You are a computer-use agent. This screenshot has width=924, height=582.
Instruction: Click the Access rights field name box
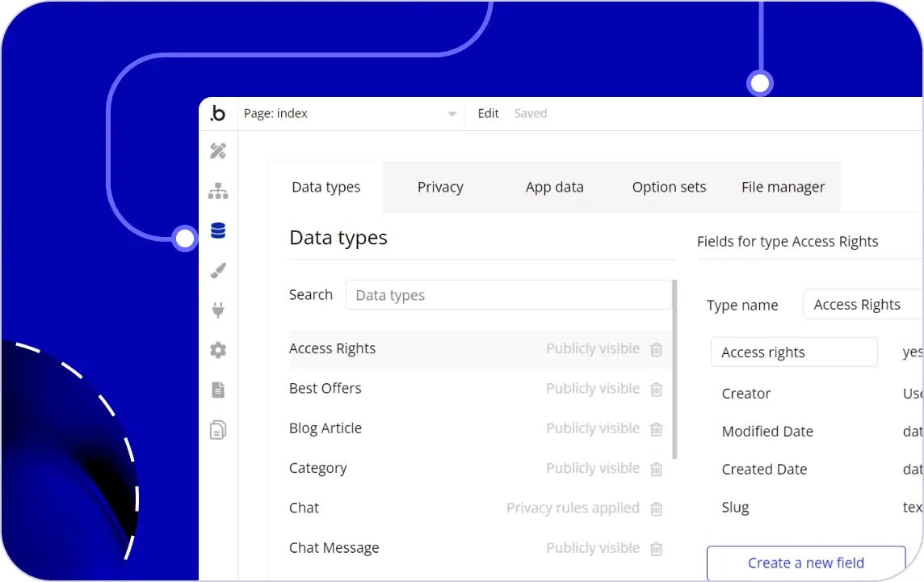[x=794, y=352]
